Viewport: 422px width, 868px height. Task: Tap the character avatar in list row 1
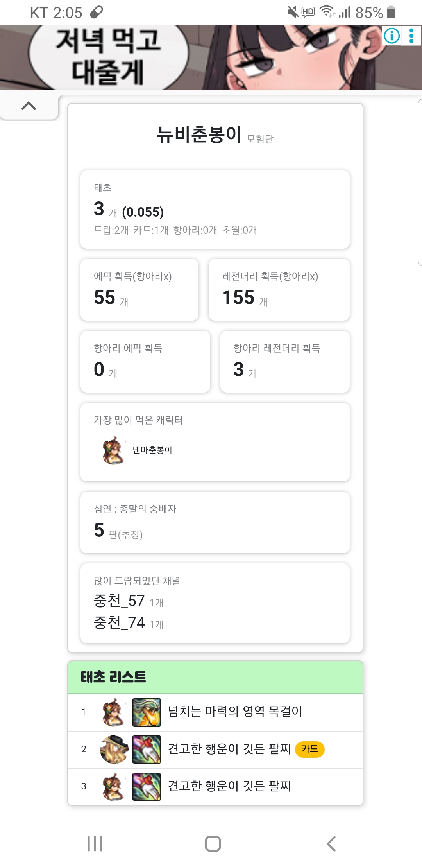[114, 712]
